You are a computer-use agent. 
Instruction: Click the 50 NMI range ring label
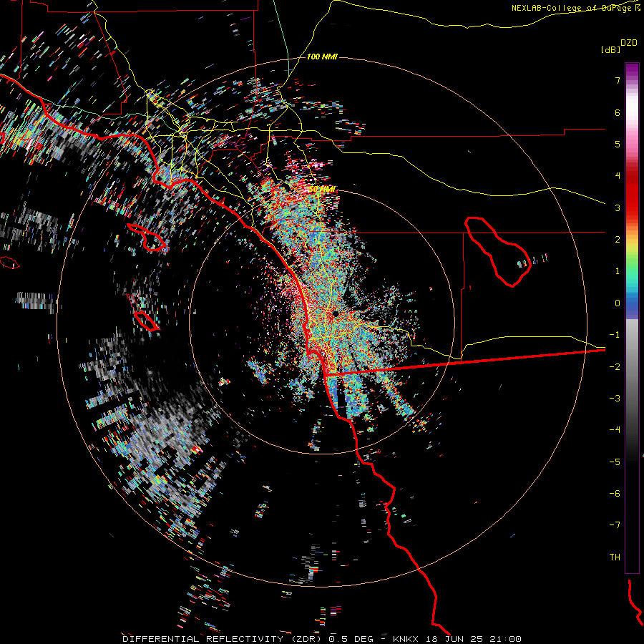323,190
